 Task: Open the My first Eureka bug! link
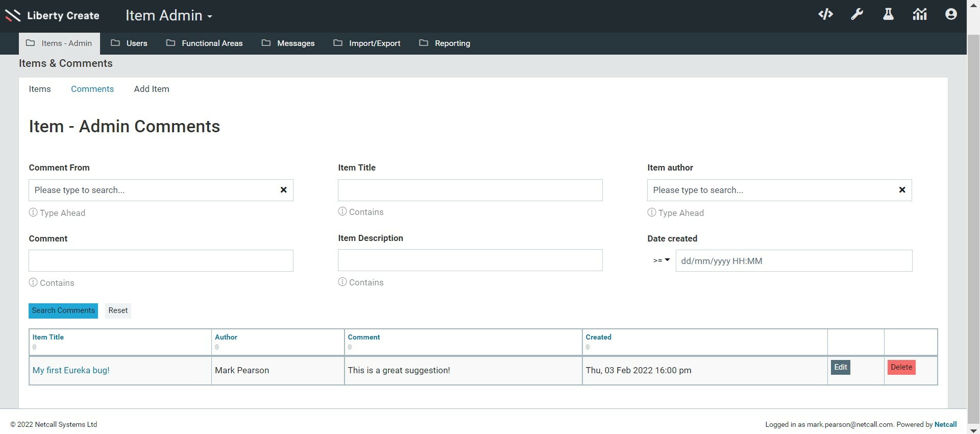click(x=71, y=370)
